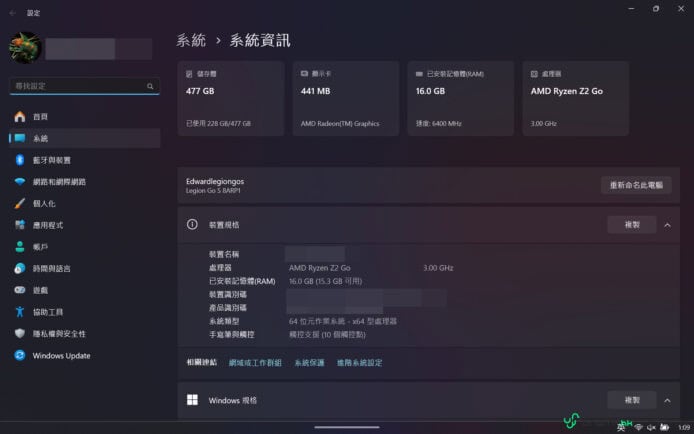Open the 隱私權與安全性 shield icon
This screenshot has height=434, width=694.
coord(20,334)
